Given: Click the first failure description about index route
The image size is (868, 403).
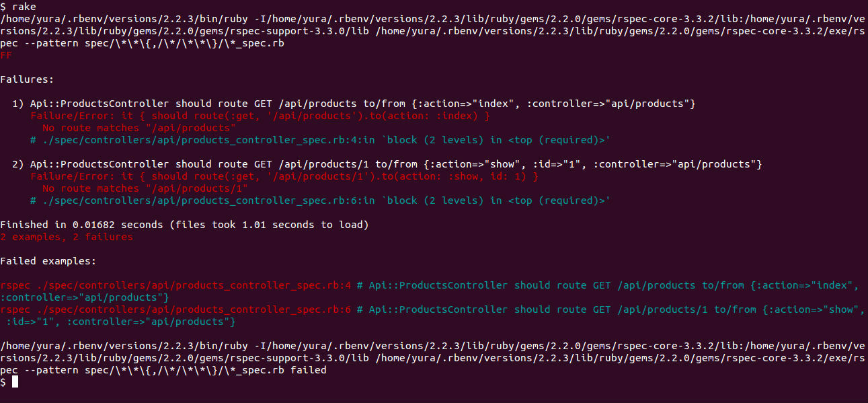Looking at the screenshot, I should point(354,104).
